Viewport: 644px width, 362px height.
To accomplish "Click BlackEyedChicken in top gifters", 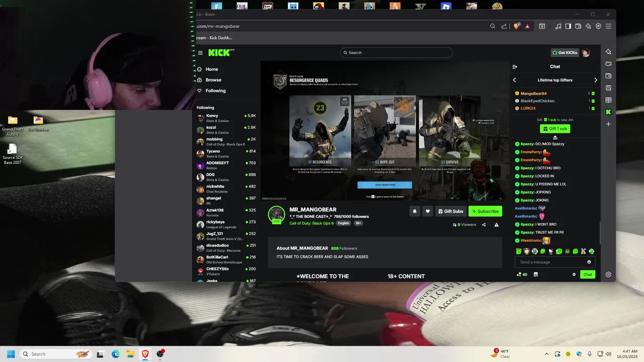I will click(x=537, y=101).
